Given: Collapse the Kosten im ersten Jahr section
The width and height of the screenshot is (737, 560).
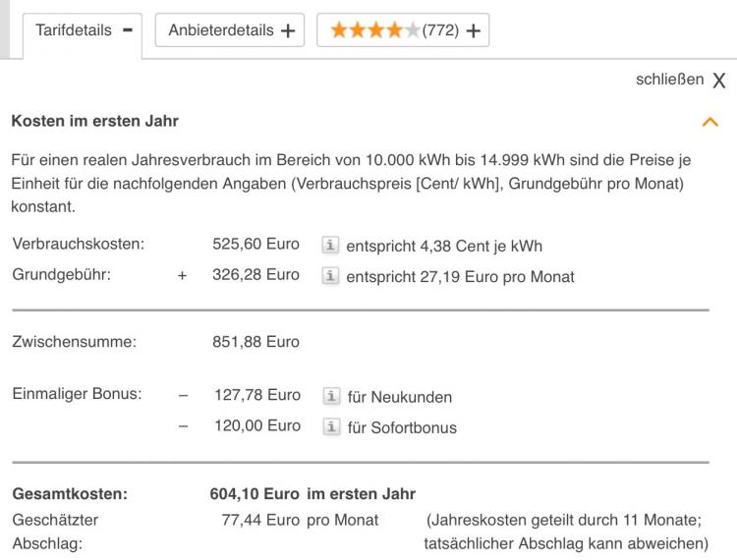Looking at the screenshot, I should tap(709, 122).
